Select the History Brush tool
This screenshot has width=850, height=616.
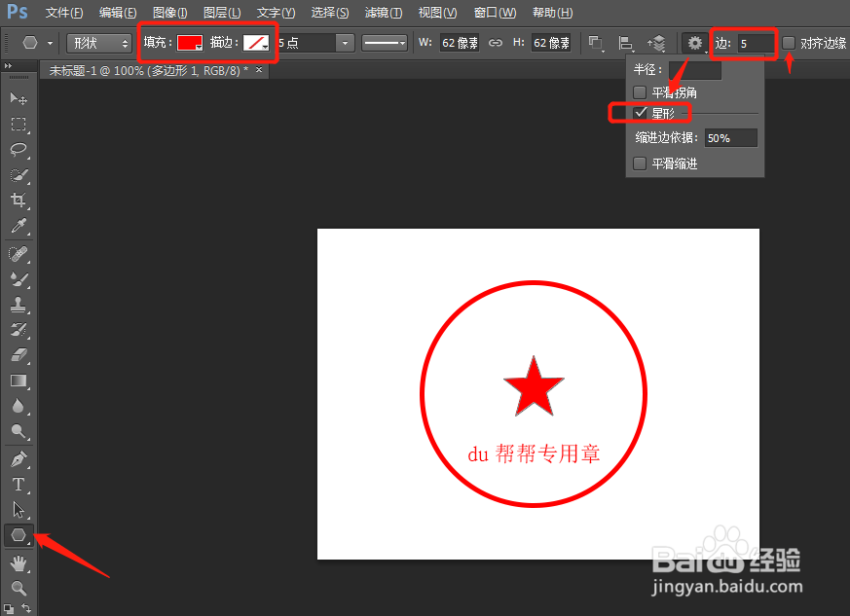(x=18, y=329)
